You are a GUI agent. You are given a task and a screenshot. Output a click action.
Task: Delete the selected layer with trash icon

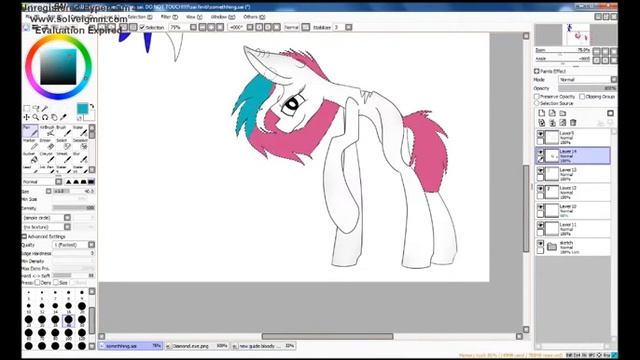573,122
